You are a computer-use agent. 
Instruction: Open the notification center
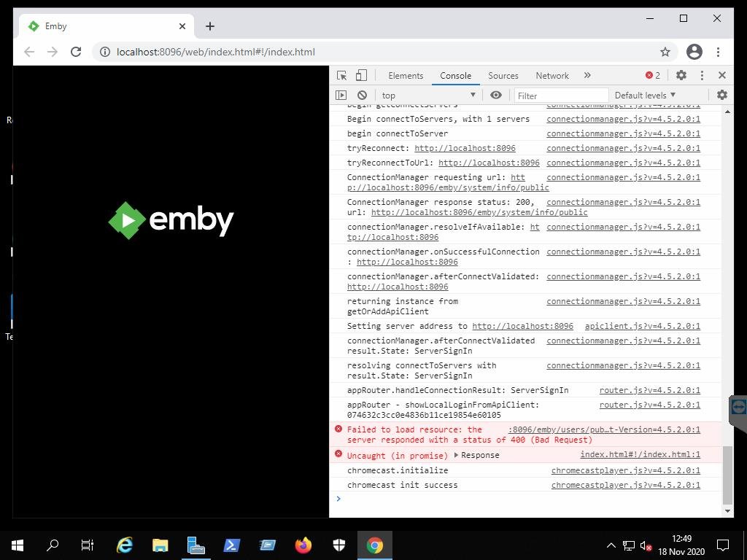tap(723, 545)
